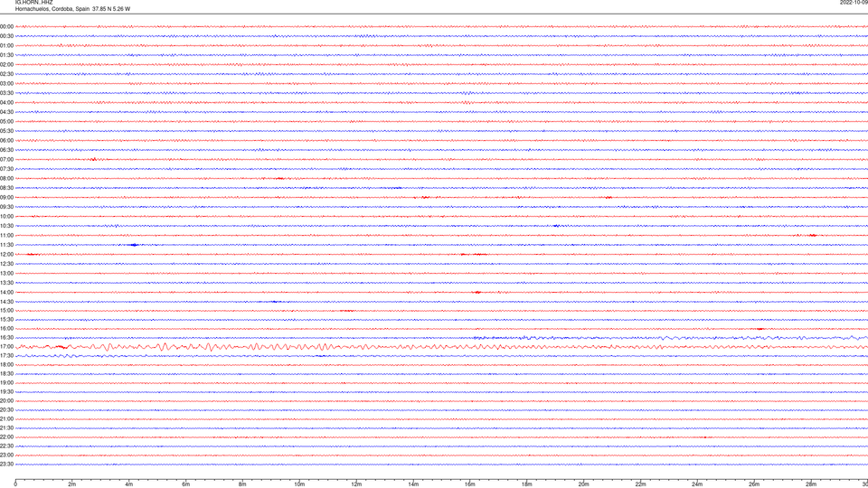
Task: Click the 06:30 time label
Action: [6, 150]
